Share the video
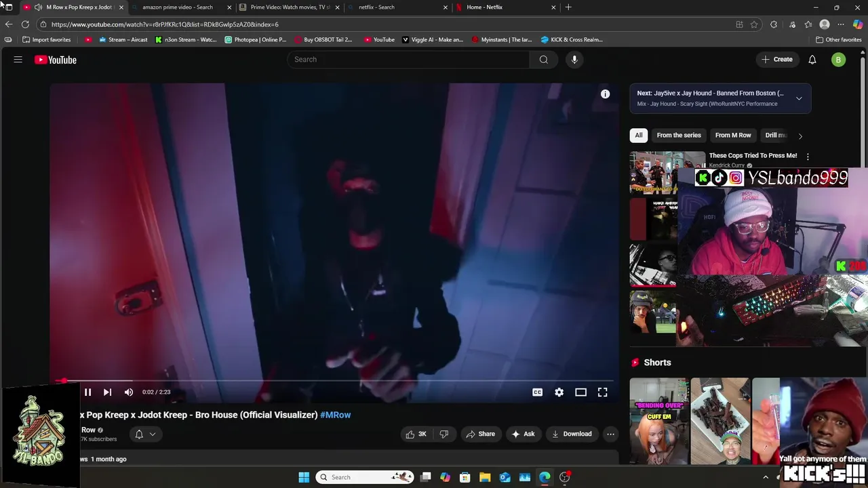Screen dimensions: 868x488 coord(480,434)
